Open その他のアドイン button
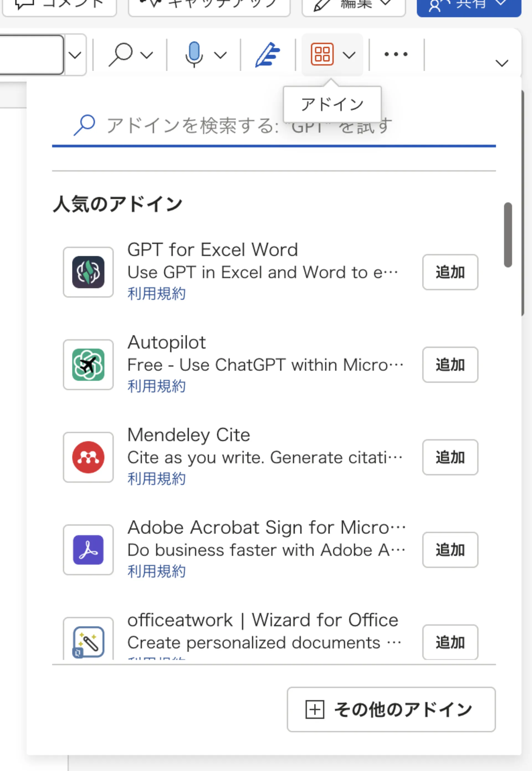Viewport: 532px width, 771px height. (391, 710)
